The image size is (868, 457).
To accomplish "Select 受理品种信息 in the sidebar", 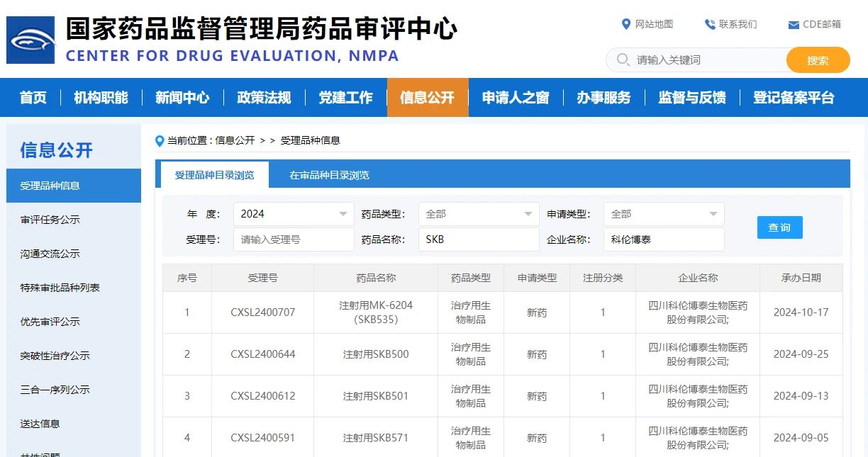I will (74, 186).
